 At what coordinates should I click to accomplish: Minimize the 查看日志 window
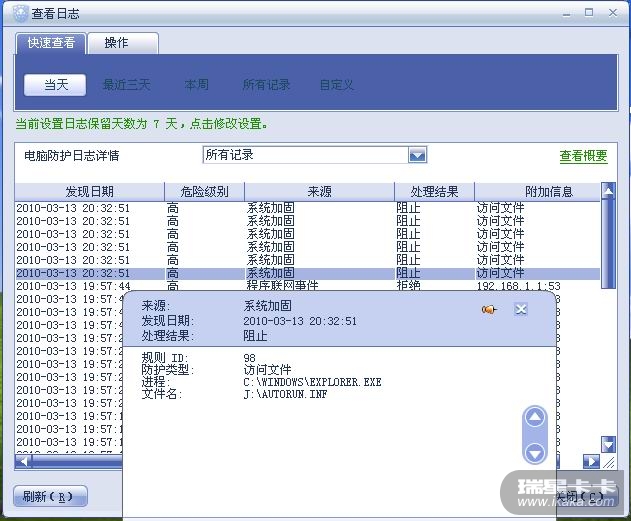[x=567, y=14]
